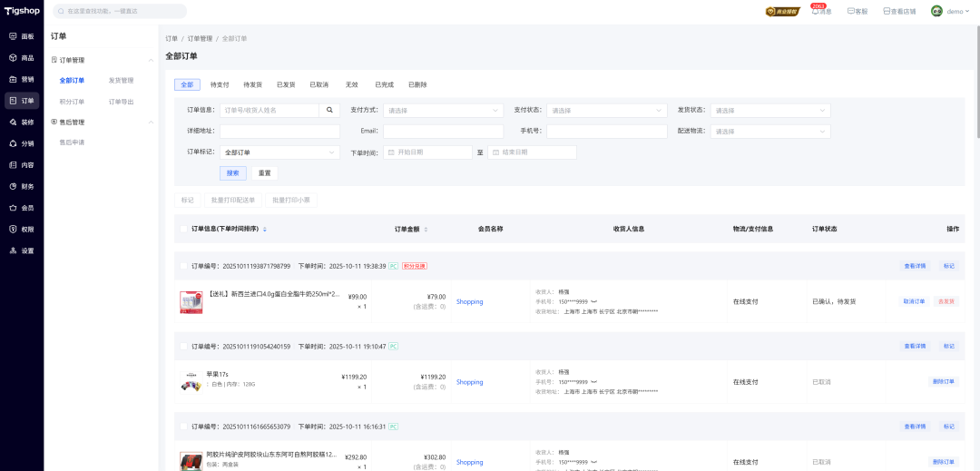This screenshot has width=980, height=471.
Task: Click 查看详情 for order 20251011193871798799
Action: pyautogui.click(x=915, y=266)
